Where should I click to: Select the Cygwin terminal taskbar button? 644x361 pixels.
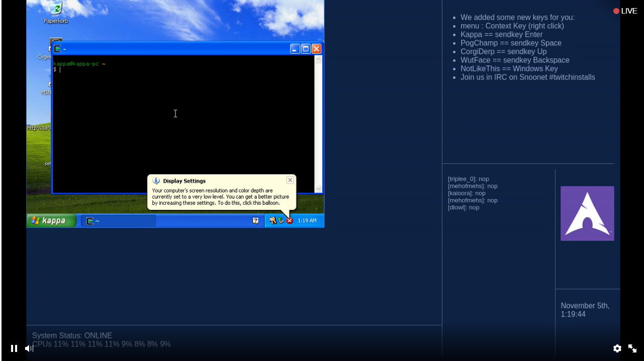118,220
